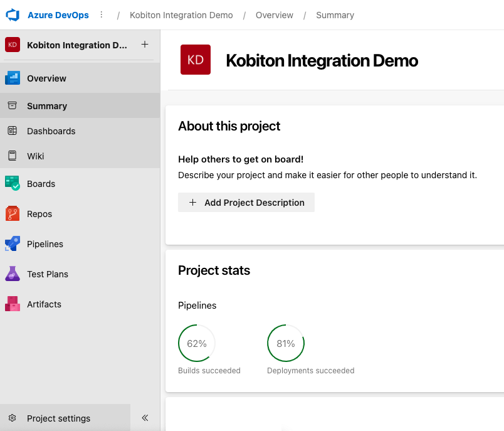Open Project settings
The image size is (504, 431).
[x=65, y=418]
